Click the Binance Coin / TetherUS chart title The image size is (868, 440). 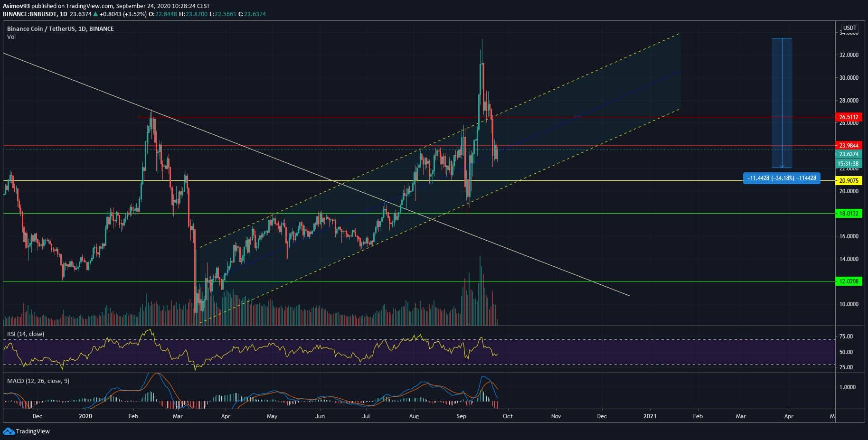60,28
